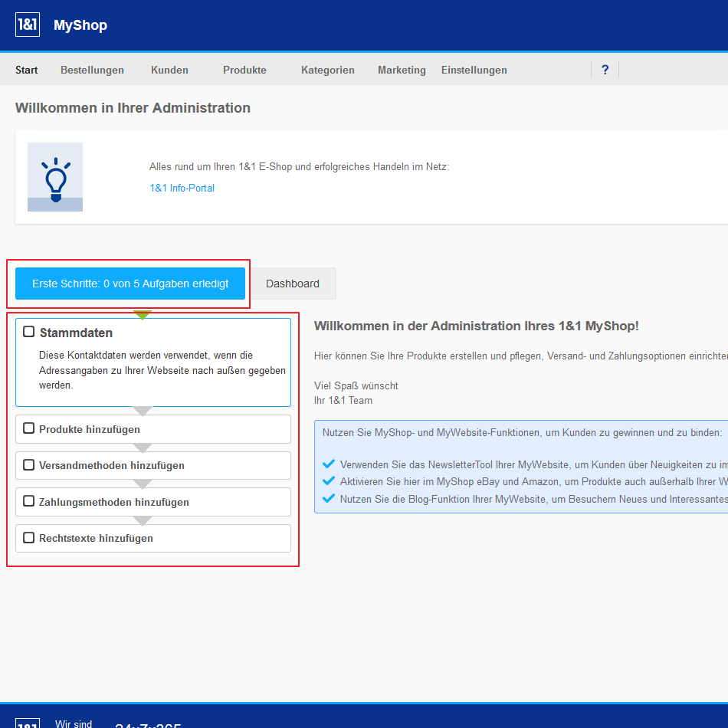This screenshot has width=728, height=728.
Task: Tick the Produkte hinzufügen checkbox
Action: pos(29,428)
